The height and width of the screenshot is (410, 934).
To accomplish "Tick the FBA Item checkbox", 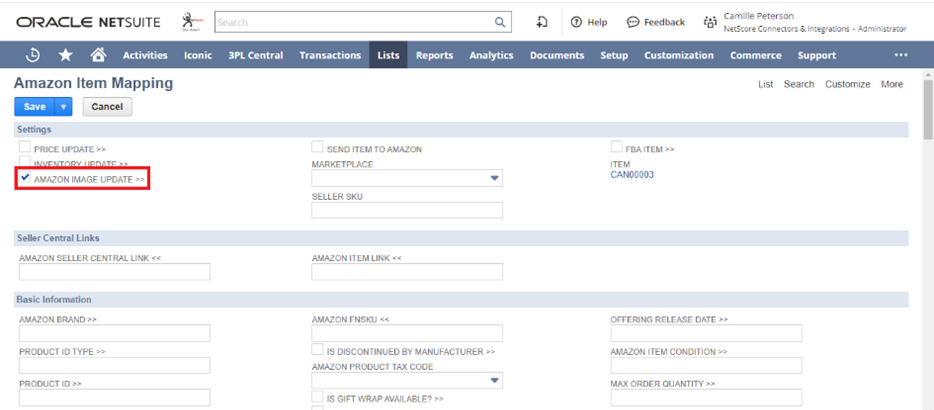I will (617, 148).
